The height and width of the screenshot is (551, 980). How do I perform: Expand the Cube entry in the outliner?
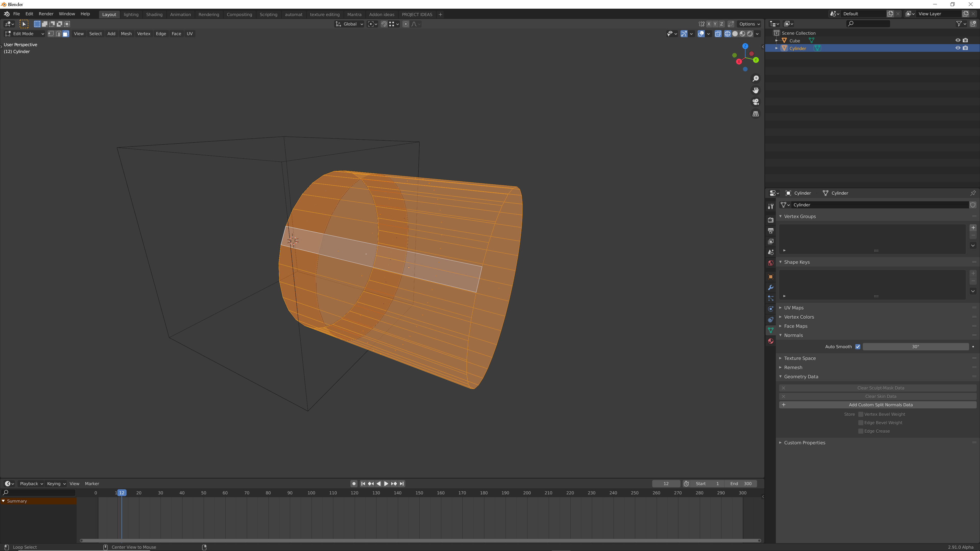pyautogui.click(x=776, y=40)
